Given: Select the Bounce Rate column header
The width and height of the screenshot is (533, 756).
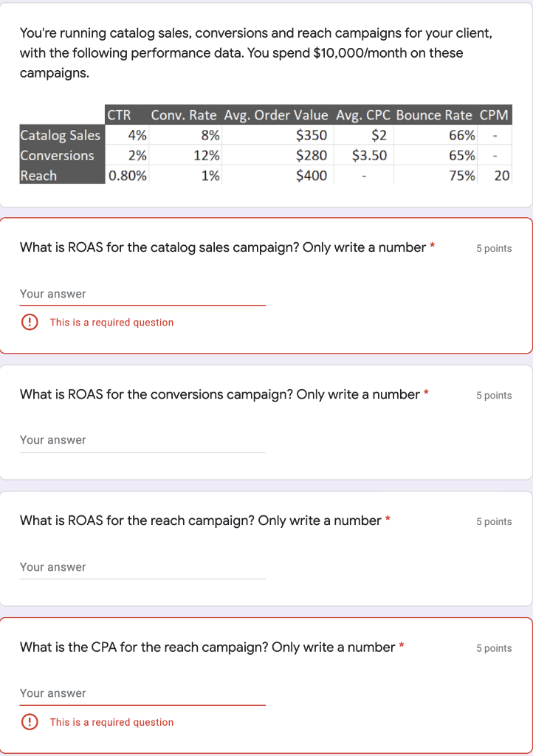Looking at the screenshot, I should (x=435, y=115).
